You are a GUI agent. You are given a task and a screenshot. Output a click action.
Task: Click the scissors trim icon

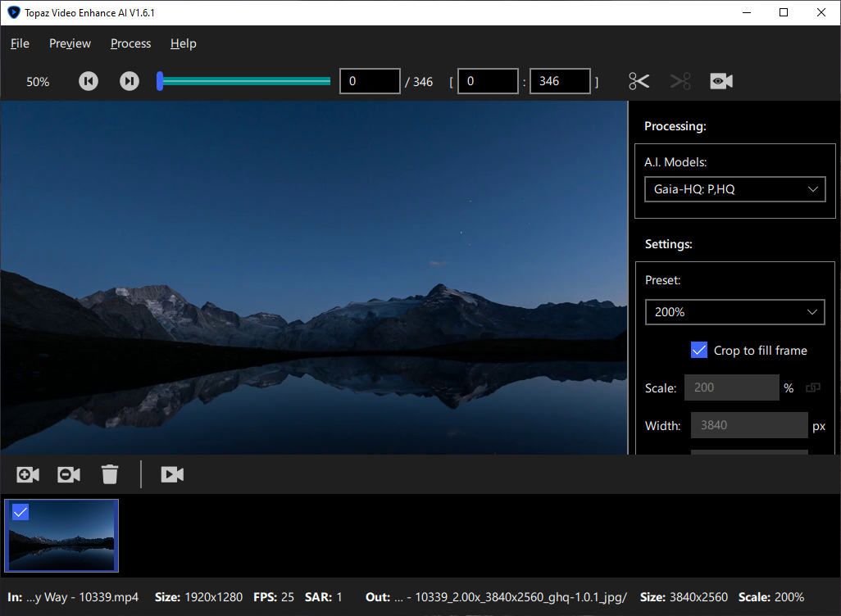639,81
